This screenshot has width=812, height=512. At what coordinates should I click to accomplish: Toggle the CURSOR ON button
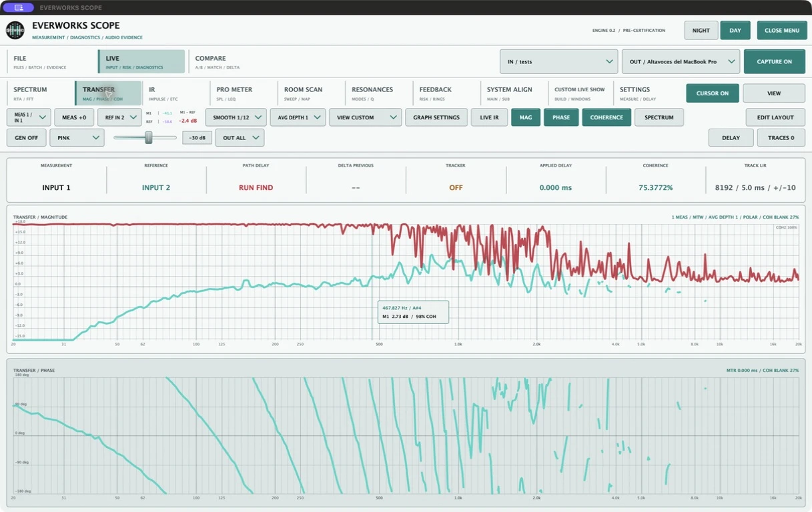pos(713,93)
